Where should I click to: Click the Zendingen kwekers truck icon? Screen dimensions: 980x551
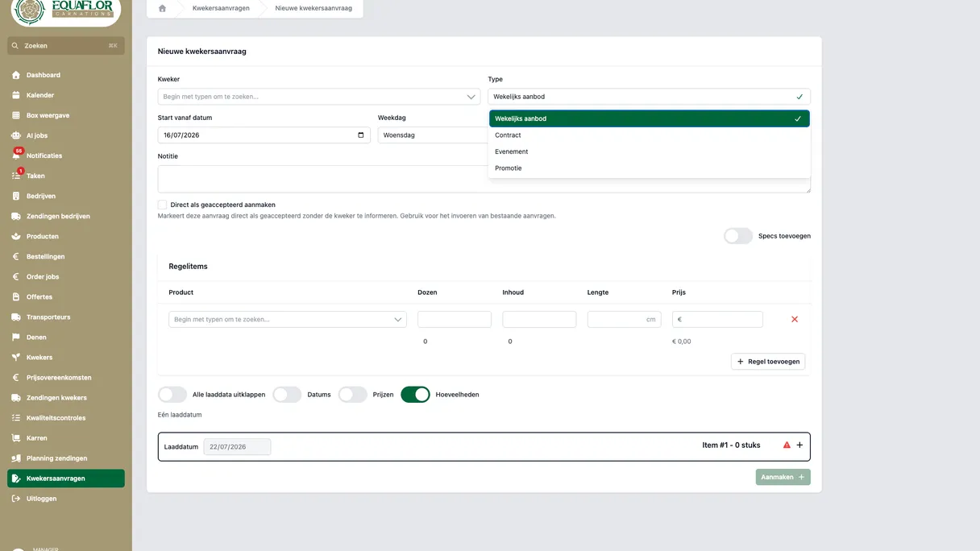click(15, 397)
